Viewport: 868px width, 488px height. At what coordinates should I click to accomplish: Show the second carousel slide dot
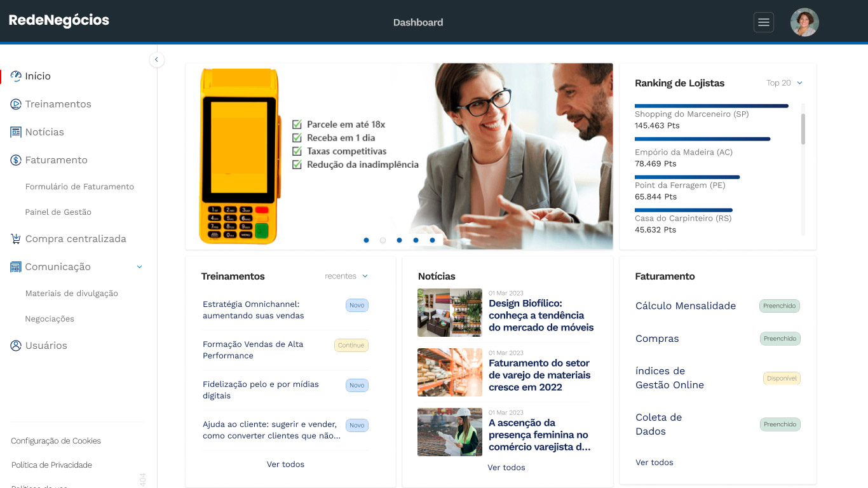click(383, 240)
